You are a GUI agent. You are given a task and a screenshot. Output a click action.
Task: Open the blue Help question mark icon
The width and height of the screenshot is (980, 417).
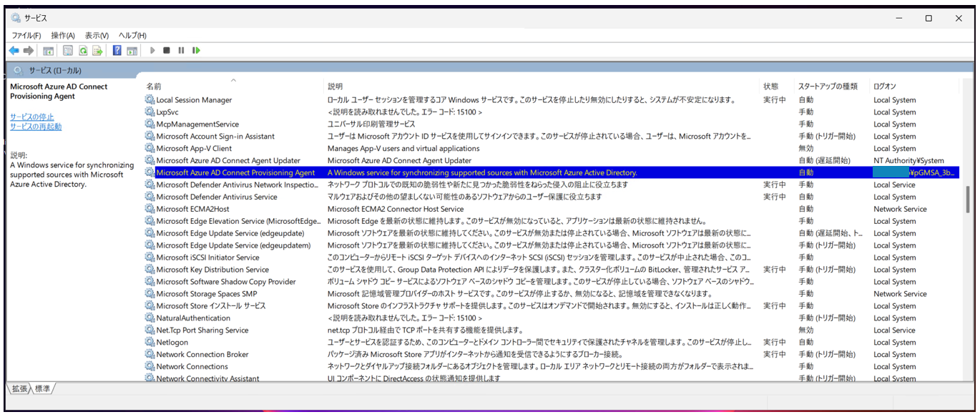[x=117, y=51]
